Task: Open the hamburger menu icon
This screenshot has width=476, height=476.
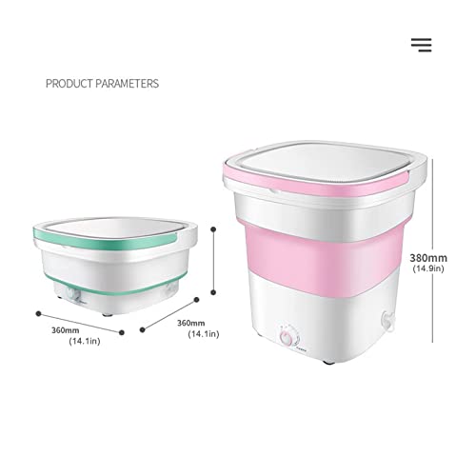Action: click(x=422, y=45)
